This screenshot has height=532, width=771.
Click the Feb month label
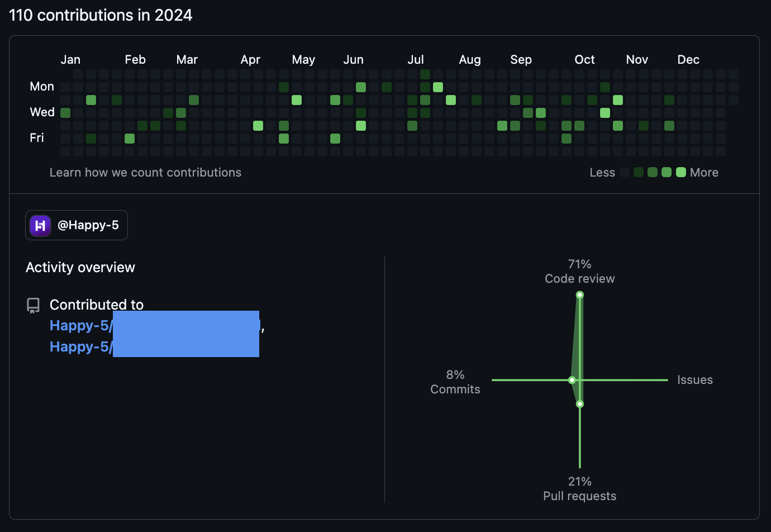(x=135, y=59)
